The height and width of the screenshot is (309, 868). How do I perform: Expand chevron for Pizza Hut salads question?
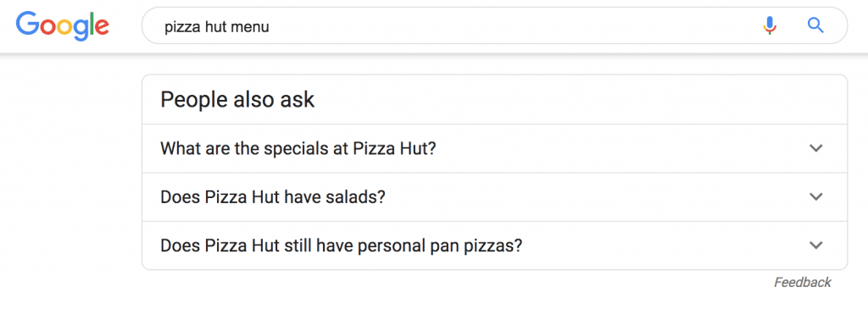(x=815, y=196)
